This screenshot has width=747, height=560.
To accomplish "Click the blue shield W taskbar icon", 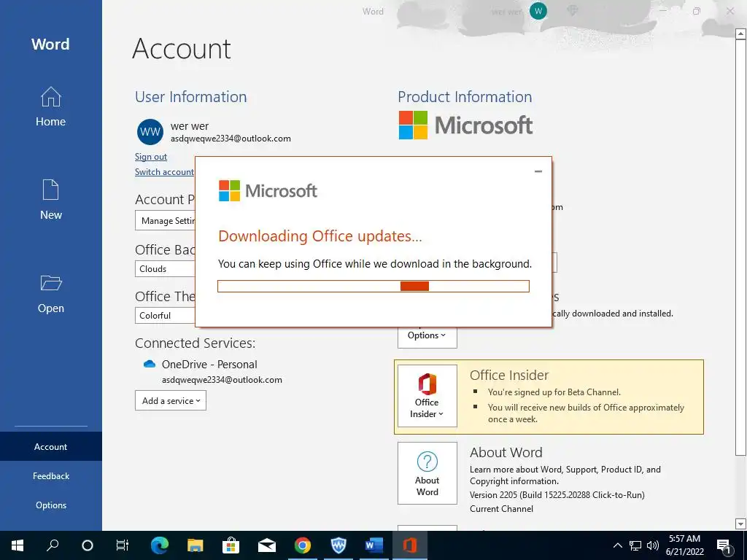I will pos(338,545).
